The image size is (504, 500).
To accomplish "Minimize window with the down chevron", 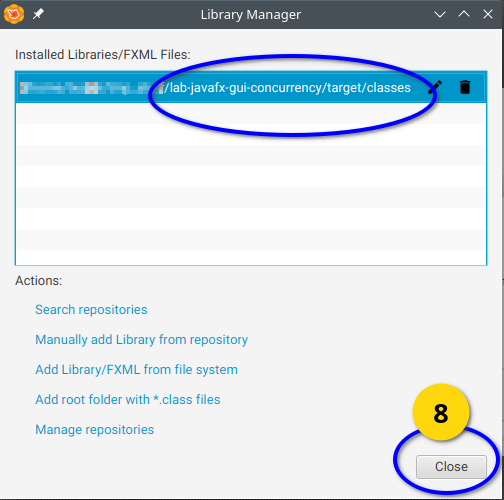I will pyautogui.click(x=440, y=14).
